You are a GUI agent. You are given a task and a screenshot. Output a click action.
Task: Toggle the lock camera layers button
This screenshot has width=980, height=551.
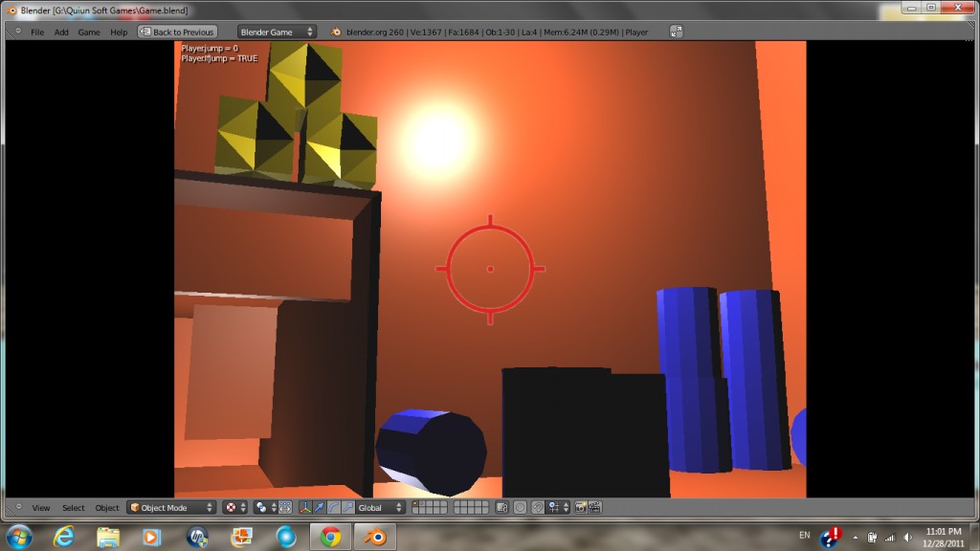click(x=500, y=507)
